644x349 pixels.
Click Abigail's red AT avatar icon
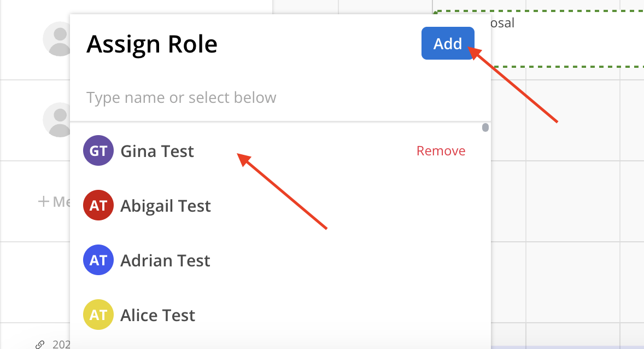98,206
